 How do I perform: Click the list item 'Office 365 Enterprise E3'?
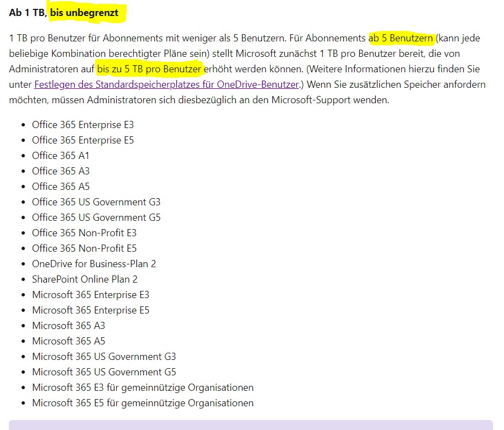(83, 125)
